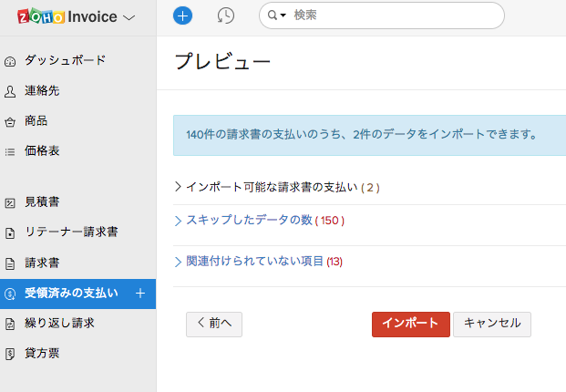Add new payment with sidebar plus icon

click(x=140, y=293)
